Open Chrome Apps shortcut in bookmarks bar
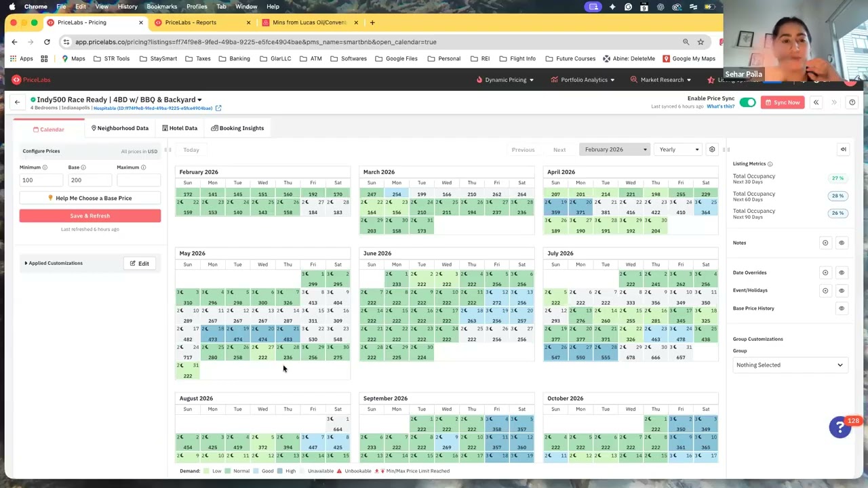This screenshot has height=488, width=868. (x=20, y=58)
